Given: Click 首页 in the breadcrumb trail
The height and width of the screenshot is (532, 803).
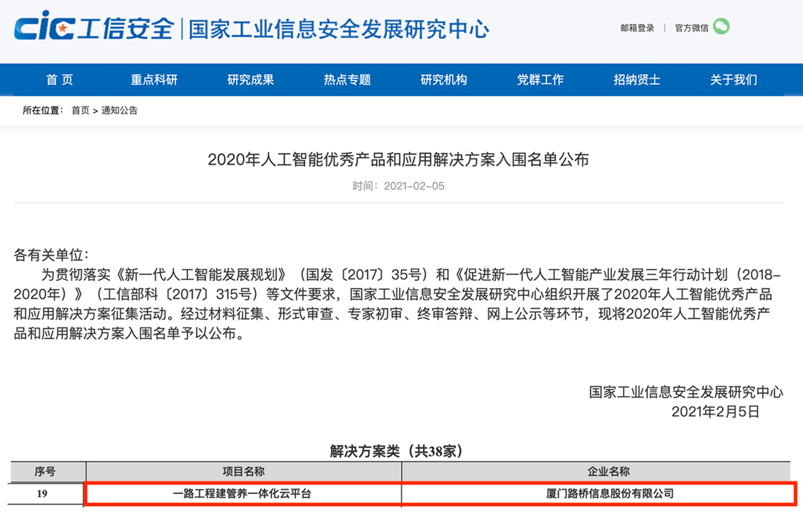Looking at the screenshot, I should click(x=80, y=111).
